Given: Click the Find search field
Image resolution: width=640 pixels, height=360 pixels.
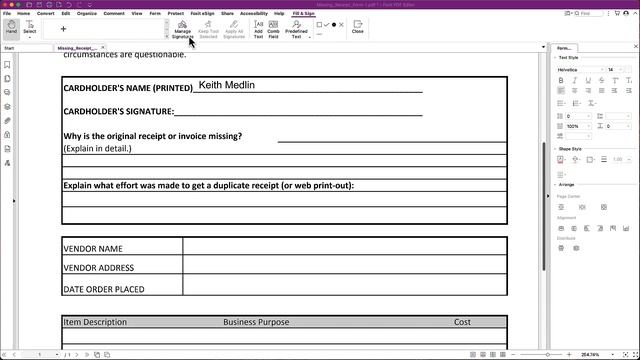Looking at the screenshot, I should pyautogui.click(x=589, y=13).
